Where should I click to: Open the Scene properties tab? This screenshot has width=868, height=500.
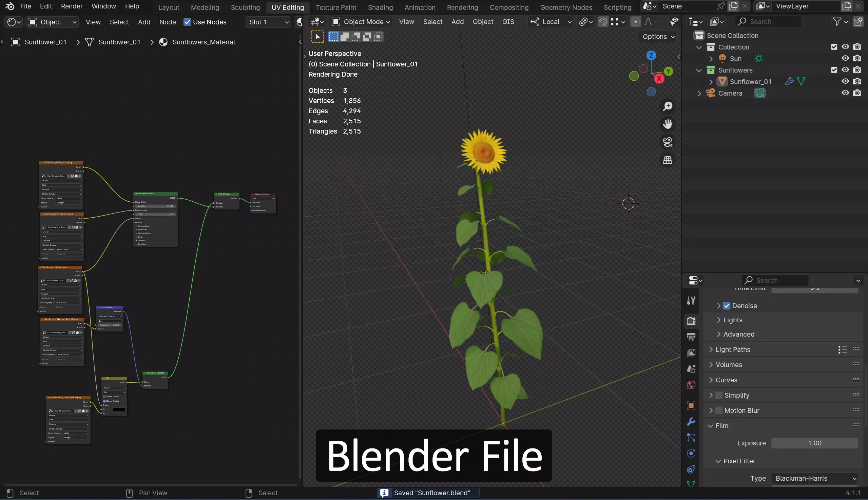point(691,369)
